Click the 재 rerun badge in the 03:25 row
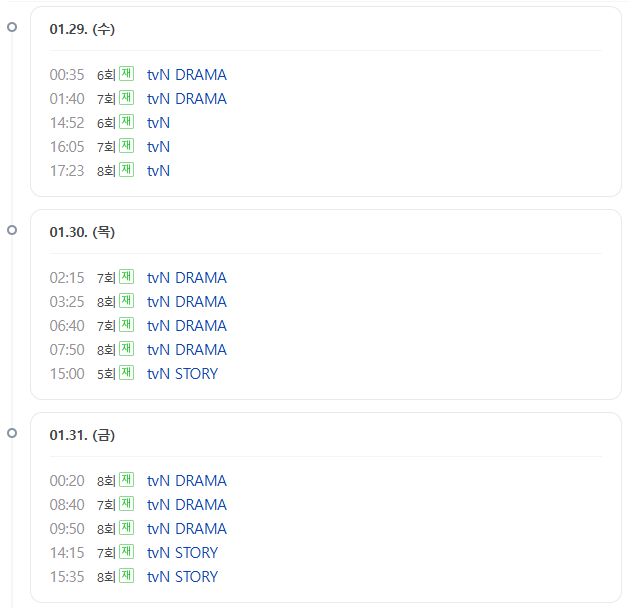 tap(126, 301)
